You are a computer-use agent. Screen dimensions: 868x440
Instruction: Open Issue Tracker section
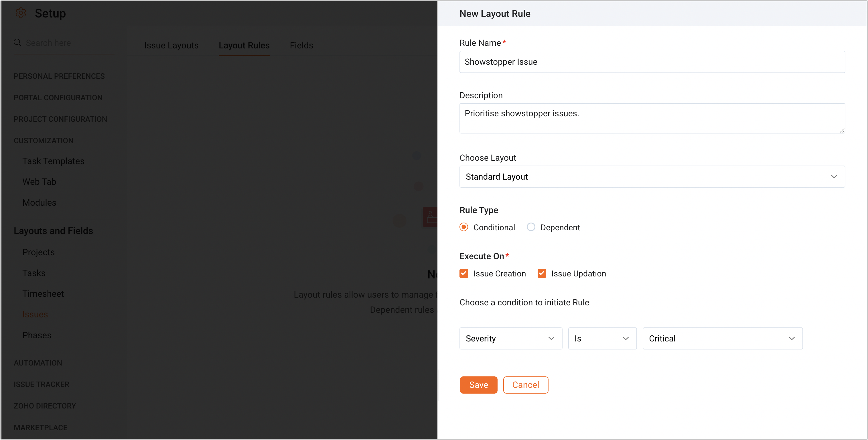tap(42, 384)
